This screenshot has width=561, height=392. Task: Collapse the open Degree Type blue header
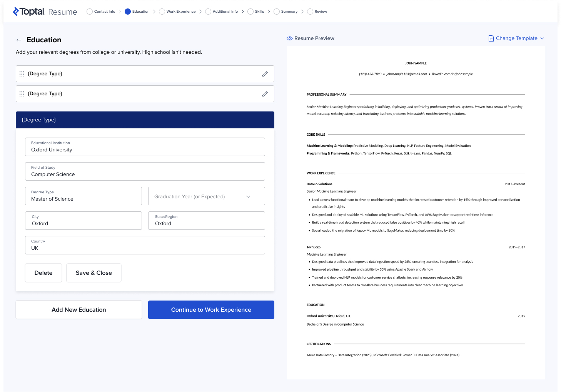tap(145, 120)
